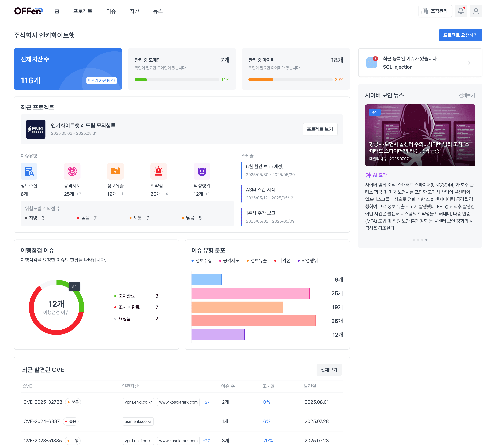Open the user profile icon
496x448 pixels.
click(x=476, y=11)
